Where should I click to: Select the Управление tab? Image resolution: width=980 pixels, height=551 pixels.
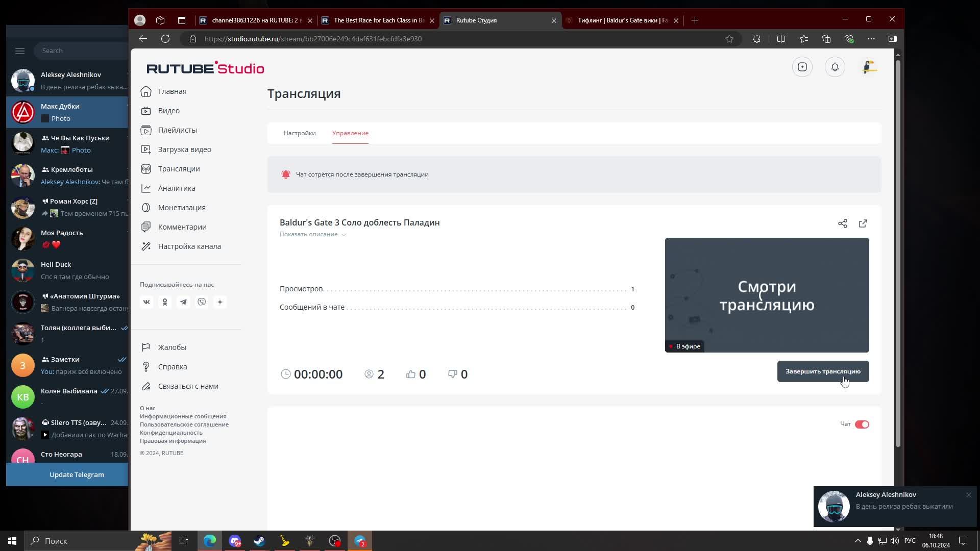[350, 133]
